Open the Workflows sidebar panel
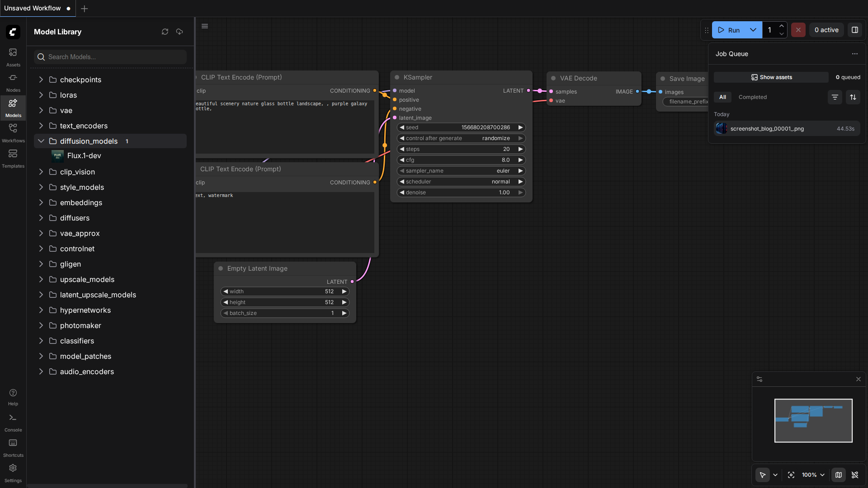The image size is (868, 488). coord(13,133)
